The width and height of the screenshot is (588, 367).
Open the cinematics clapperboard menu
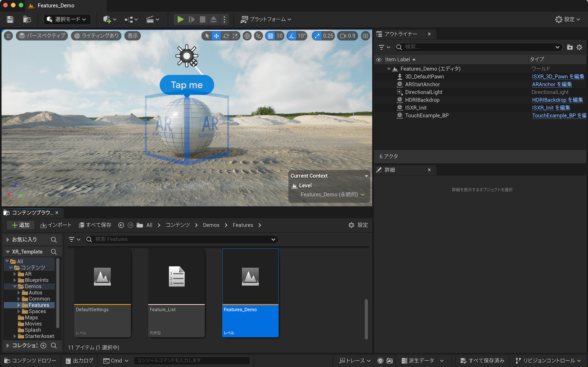click(153, 19)
